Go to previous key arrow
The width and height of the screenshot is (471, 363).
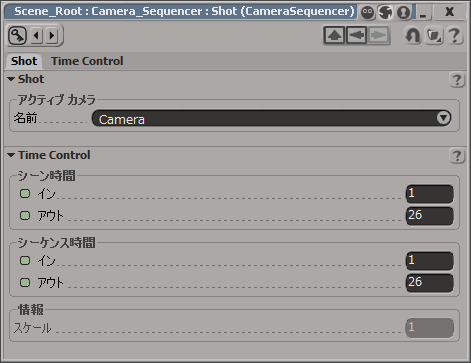37,35
